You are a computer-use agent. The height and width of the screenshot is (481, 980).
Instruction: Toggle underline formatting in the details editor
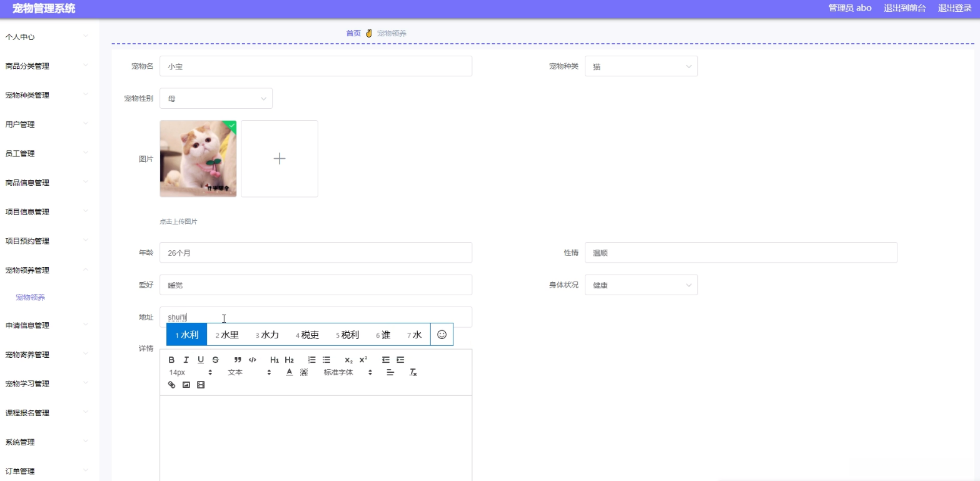(x=201, y=360)
